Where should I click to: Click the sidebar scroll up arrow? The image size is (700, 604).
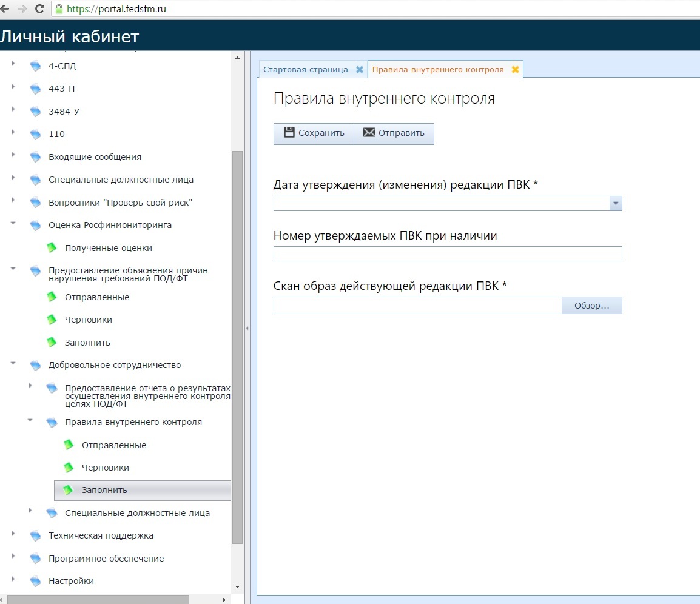(238, 58)
